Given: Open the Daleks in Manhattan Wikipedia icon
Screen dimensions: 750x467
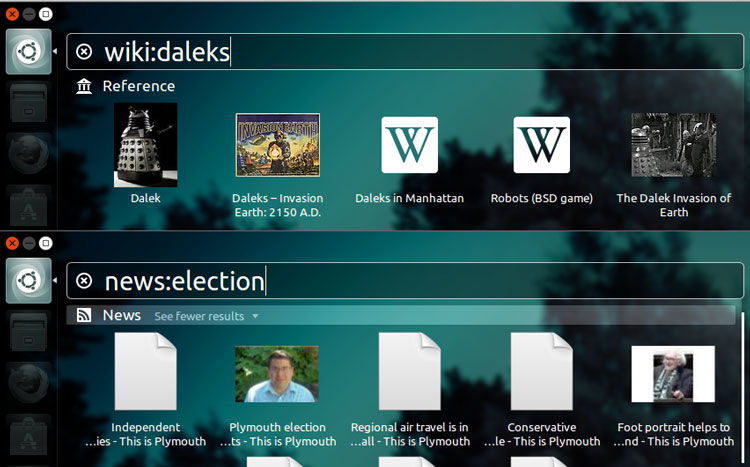Looking at the screenshot, I should tap(409, 145).
